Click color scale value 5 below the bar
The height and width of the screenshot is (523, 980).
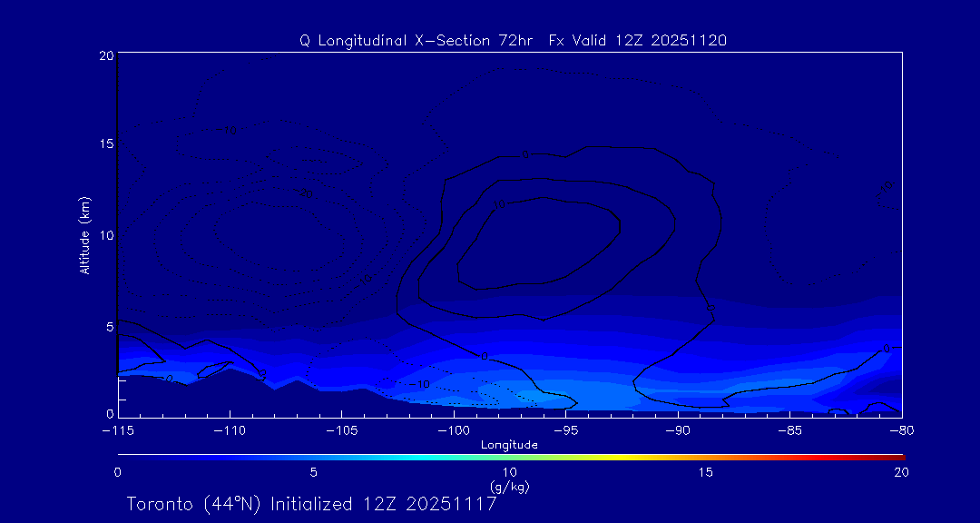tap(314, 472)
